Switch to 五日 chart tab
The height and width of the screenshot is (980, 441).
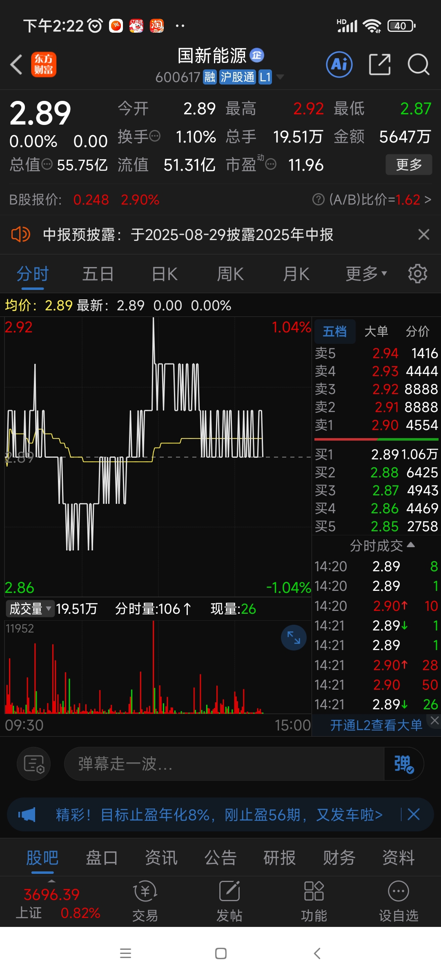pos(98,274)
